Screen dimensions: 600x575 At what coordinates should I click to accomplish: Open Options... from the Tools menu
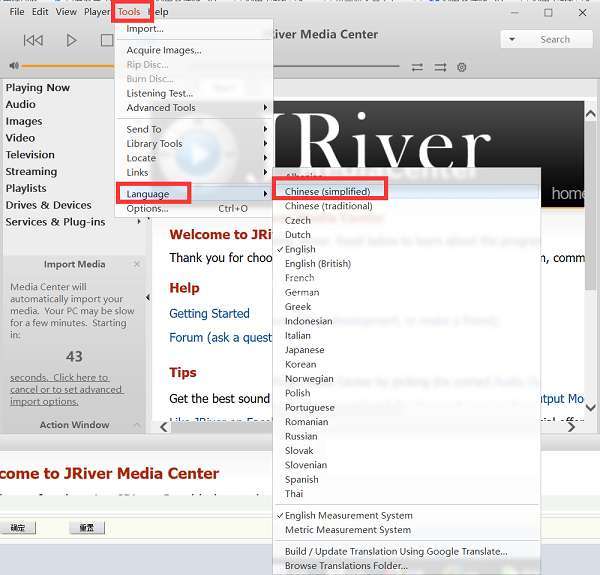point(194,208)
